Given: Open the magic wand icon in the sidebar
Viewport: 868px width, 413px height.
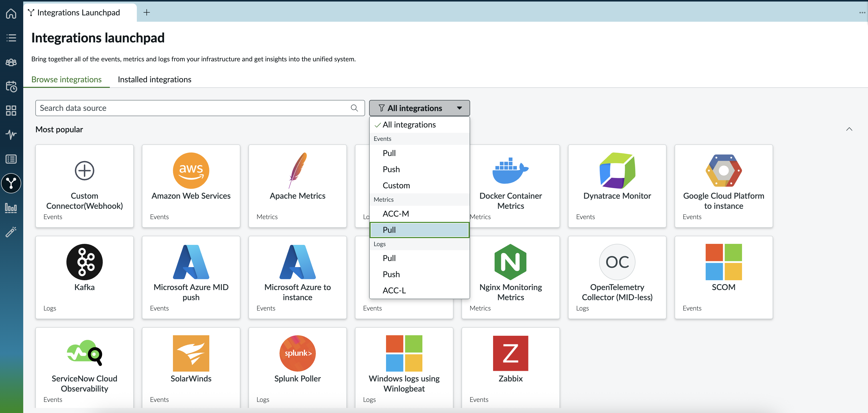Looking at the screenshot, I should 11,232.
